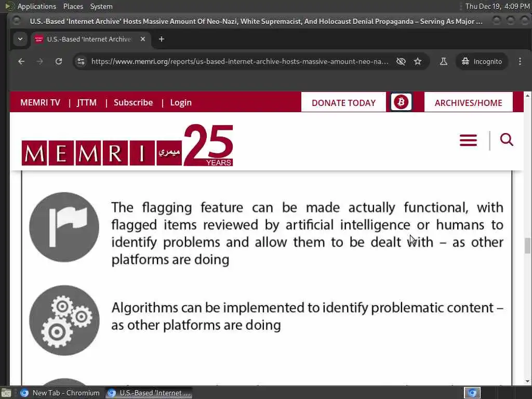
Task: Click the MEMRI 25 Years logo
Action: (x=127, y=145)
